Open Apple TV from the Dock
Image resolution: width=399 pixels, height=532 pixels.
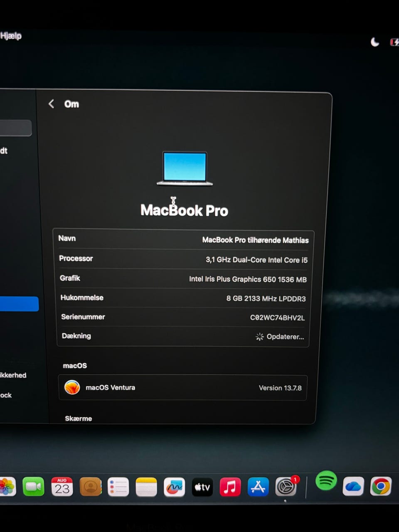coord(202,487)
